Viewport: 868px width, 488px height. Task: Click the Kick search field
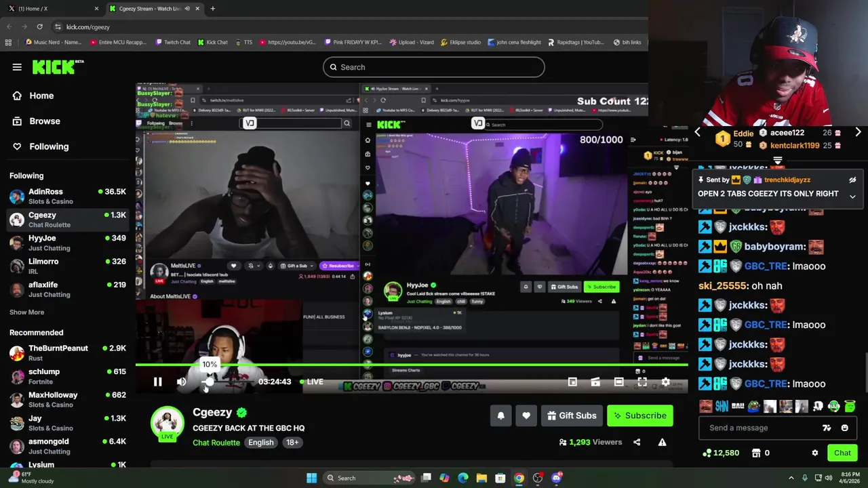(433, 67)
